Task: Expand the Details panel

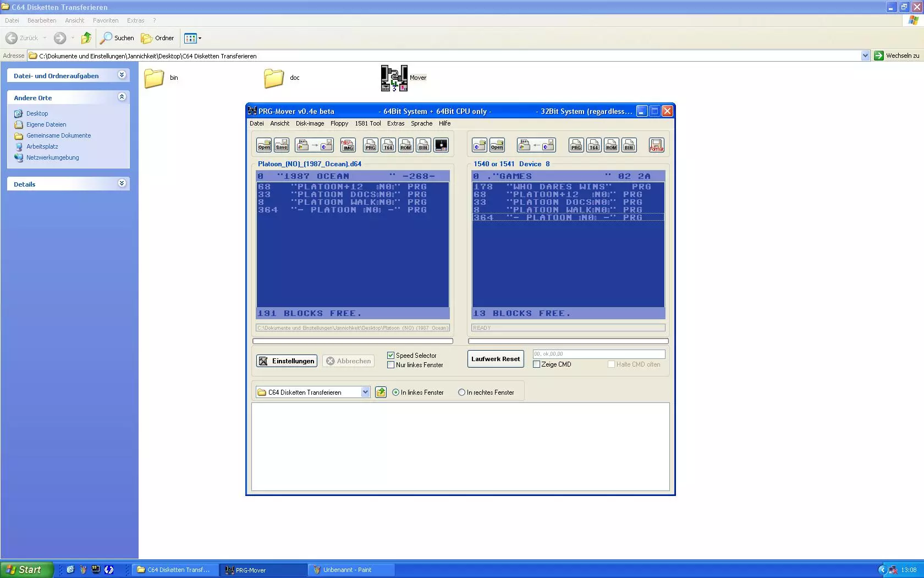Action: 122,183
